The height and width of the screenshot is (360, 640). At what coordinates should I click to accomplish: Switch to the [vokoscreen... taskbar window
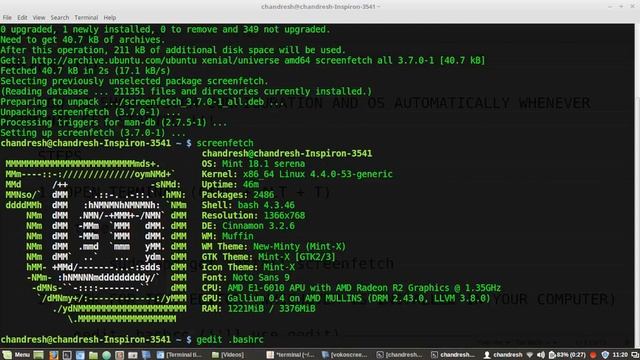[x=345, y=355]
